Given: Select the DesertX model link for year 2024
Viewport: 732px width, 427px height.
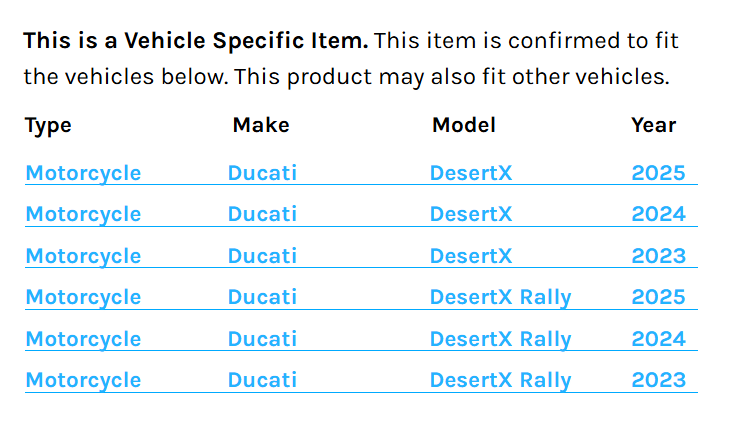Looking at the screenshot, I should 470,214.
